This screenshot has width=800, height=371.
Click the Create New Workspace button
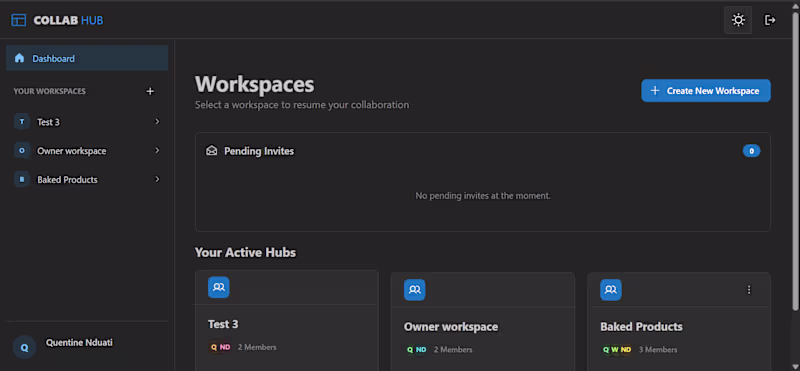pyautogui.click(x=706, y=91)
